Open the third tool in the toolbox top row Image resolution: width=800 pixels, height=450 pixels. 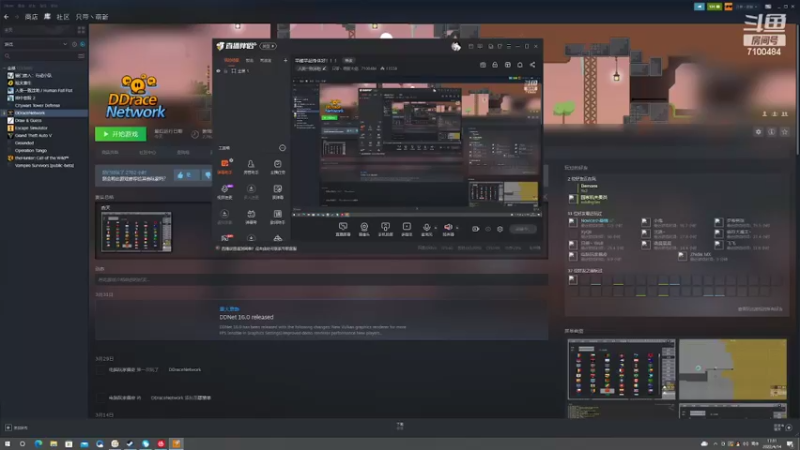tap(277, 166)
